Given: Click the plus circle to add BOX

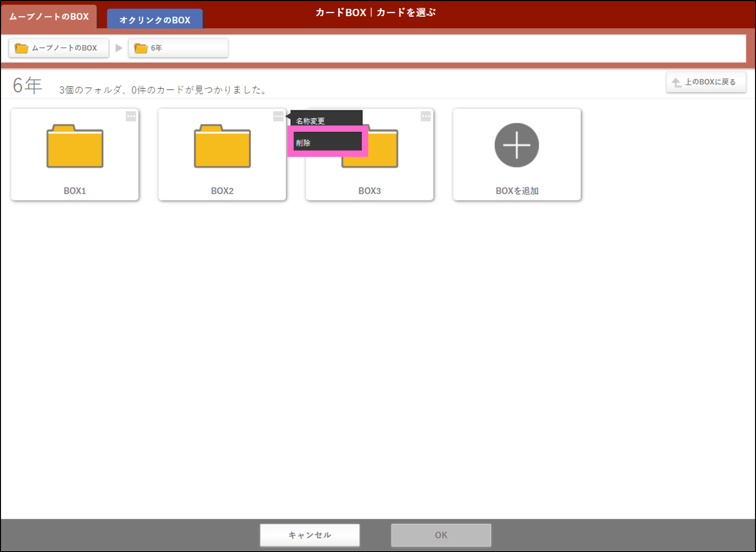Looking at the screenshot, I should point(516,145).
